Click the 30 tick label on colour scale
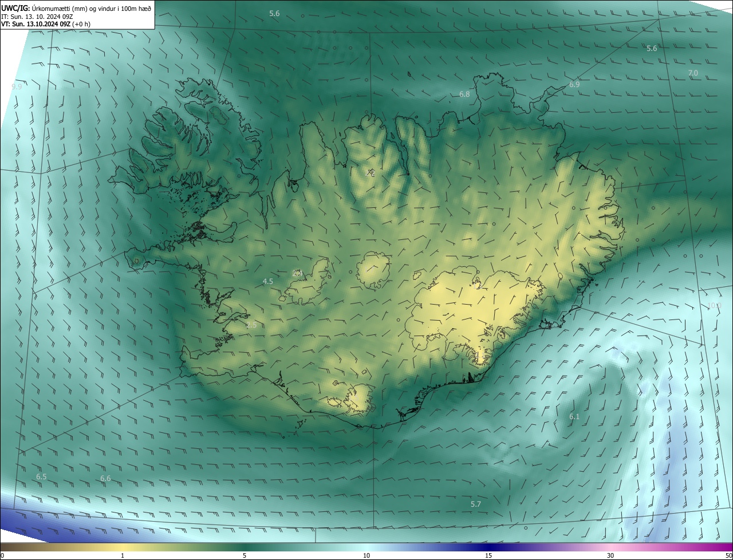This screenshot has height=560, width=733. [x=610, y=556]
